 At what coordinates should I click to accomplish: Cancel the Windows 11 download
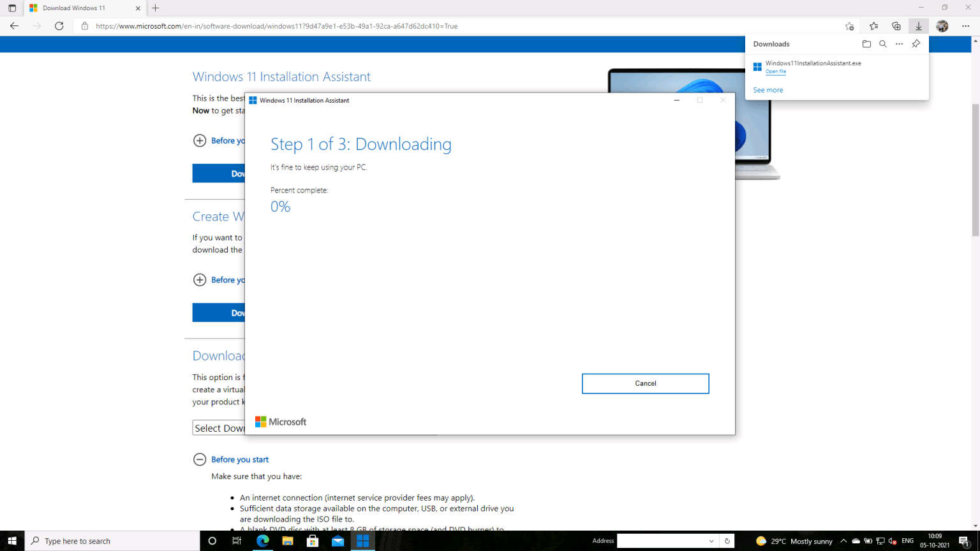tap(645, 383)
